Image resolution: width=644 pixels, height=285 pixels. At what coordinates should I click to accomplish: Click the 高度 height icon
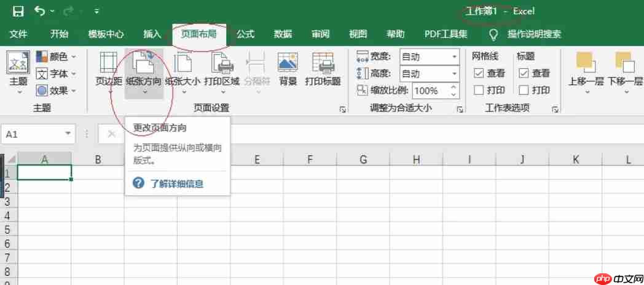coord(363,74)
